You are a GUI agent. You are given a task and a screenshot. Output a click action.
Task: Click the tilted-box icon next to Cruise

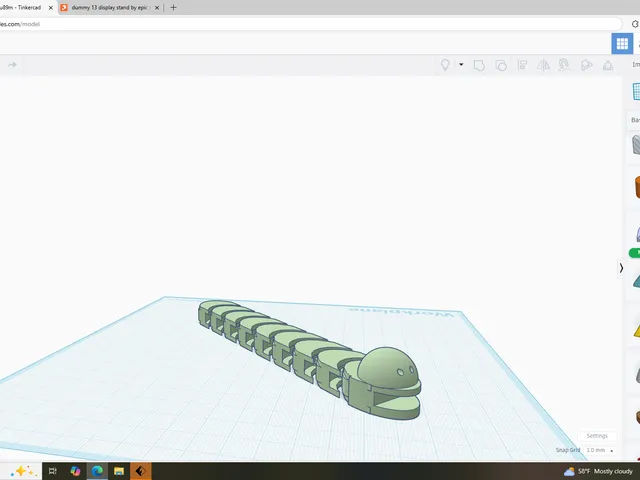point(586,65)
